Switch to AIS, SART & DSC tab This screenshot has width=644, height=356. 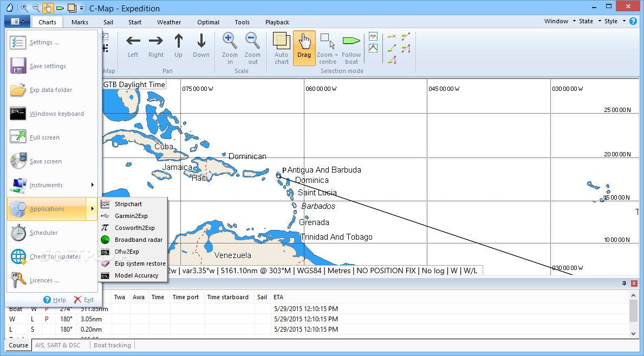[x=58, y=345]
